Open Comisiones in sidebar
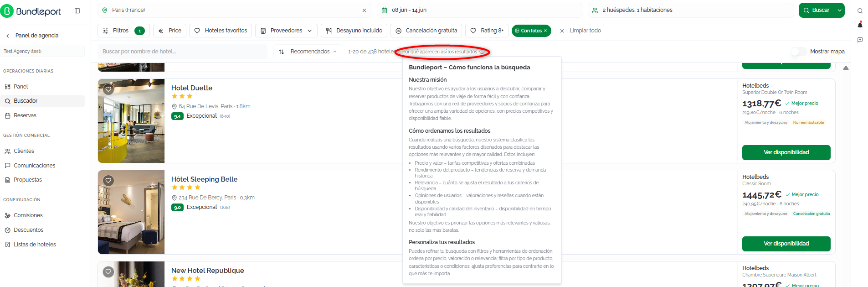 click(42, 215)
